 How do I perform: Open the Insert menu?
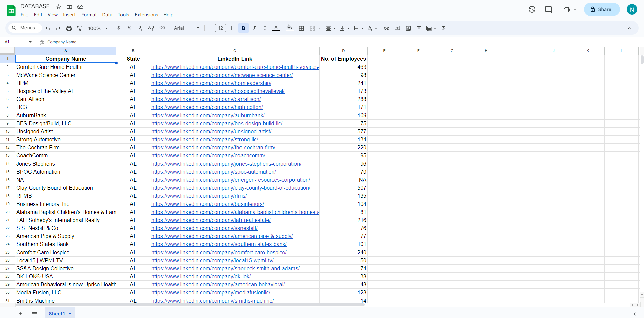(69, 15)
